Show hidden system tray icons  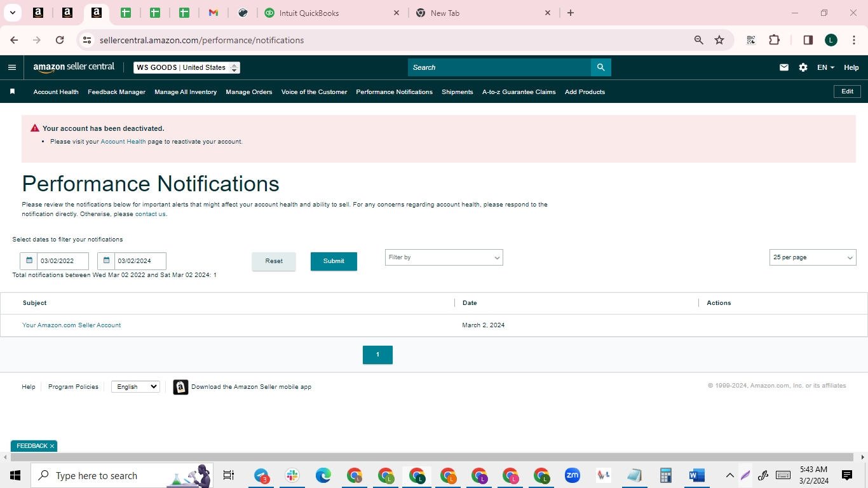tap(729, 475)
